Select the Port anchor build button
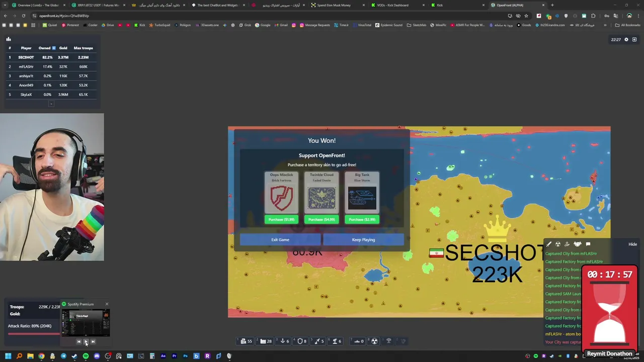The height and width of the screenshot is (362, 644). [285, 341]
